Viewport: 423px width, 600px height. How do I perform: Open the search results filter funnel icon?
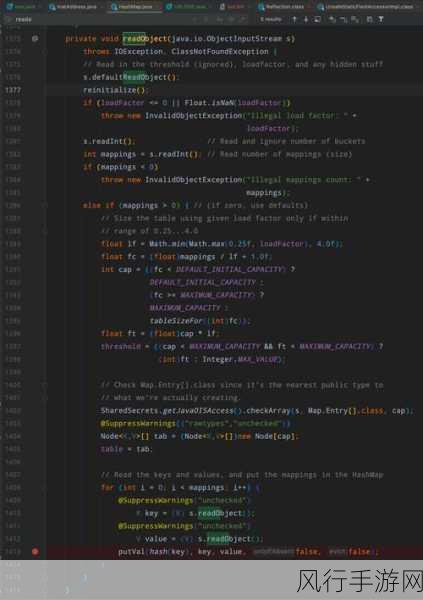(381, 19)
